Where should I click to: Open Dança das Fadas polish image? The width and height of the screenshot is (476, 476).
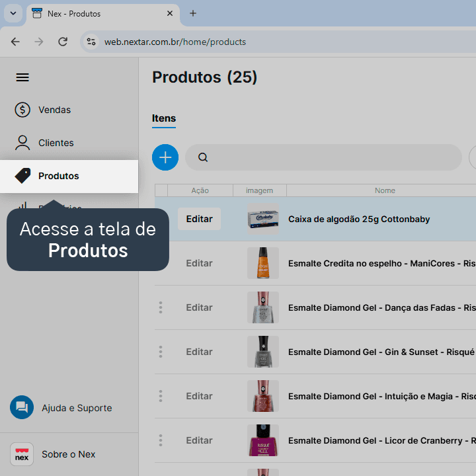pyautogui.click(x=263, y=307)
